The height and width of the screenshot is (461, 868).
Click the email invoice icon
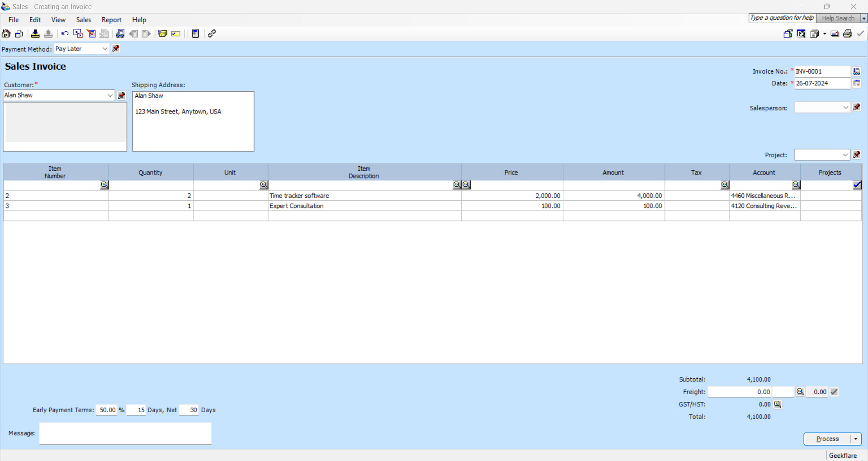[835, 33]
